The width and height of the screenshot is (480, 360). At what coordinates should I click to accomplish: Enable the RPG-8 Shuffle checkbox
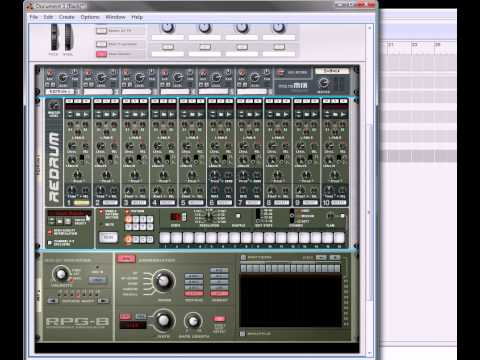[x=243, y=333]
